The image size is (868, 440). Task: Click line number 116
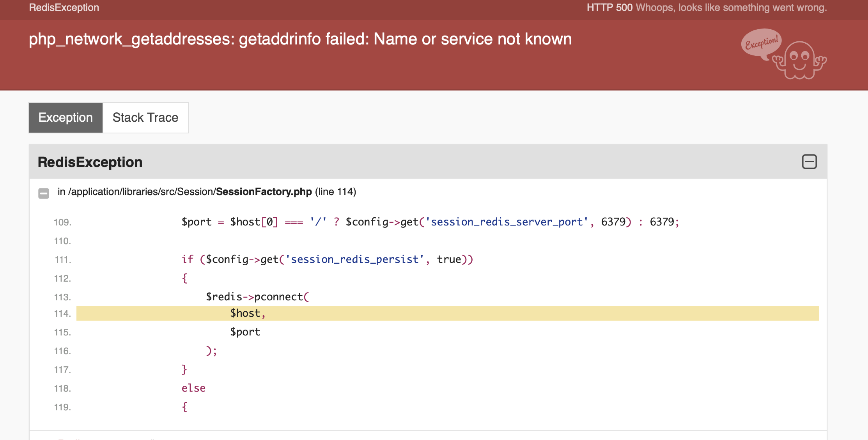[62, 351]
